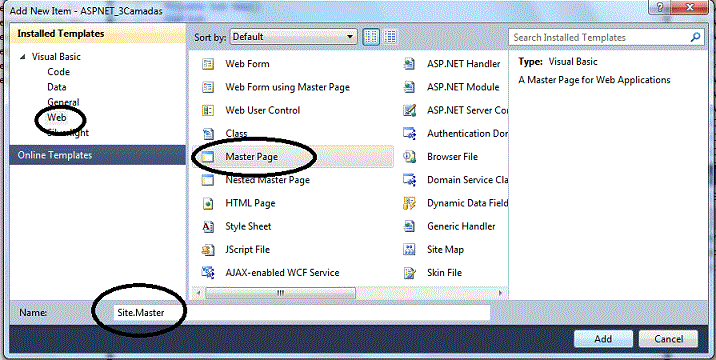
Task: Select the Data category
Action: click(57, 87)
